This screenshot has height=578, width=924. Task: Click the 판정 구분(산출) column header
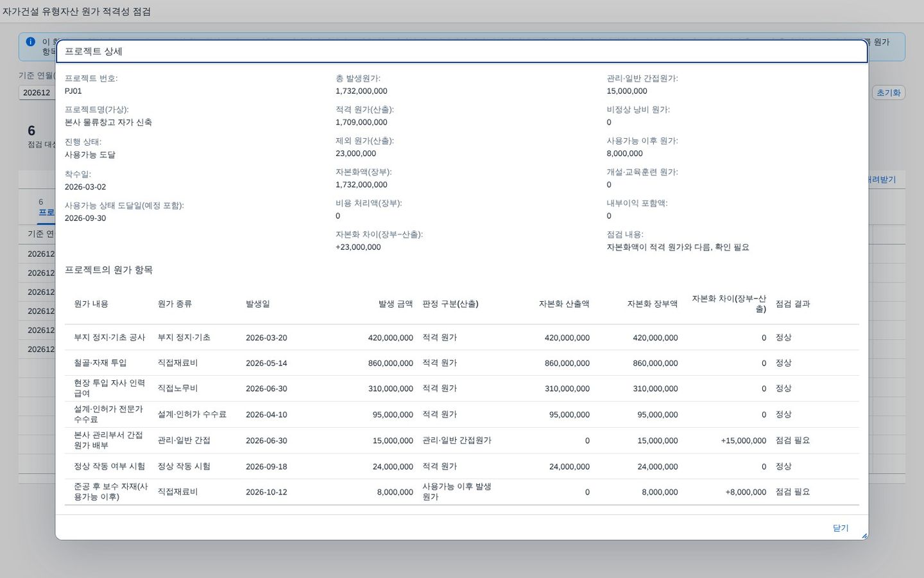450,304
